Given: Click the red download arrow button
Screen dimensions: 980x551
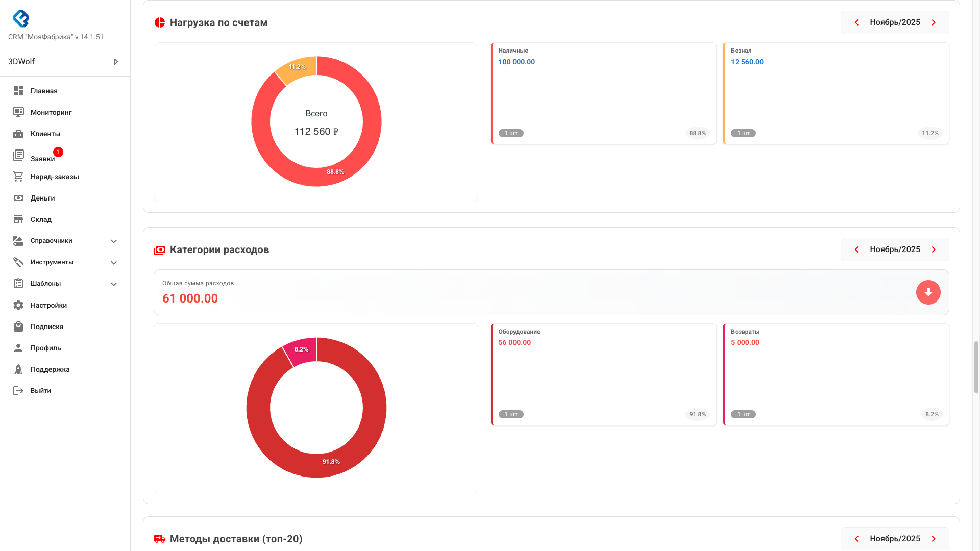Looking at the screenshot, I should point(928,292).
